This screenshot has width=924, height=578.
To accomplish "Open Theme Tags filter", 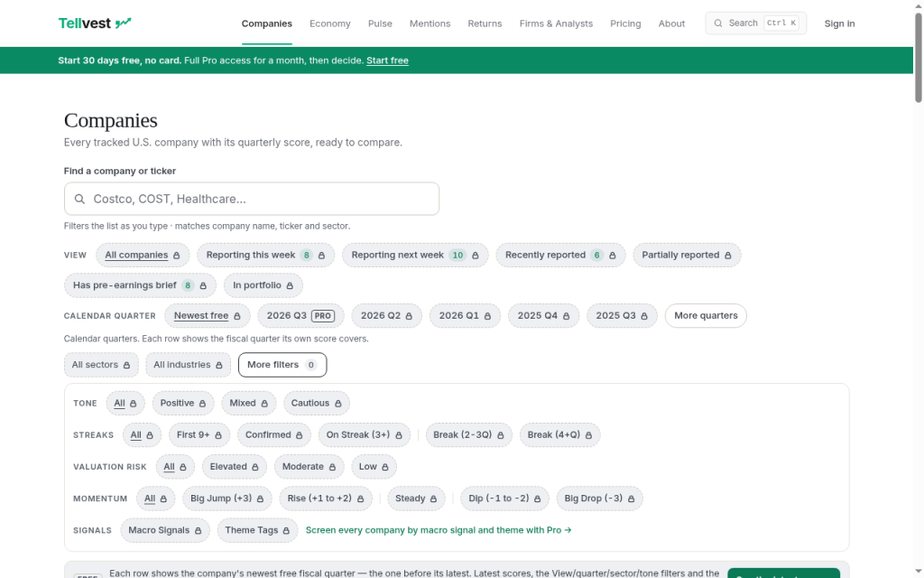I will pyautogui.click(x=257, y=530).
